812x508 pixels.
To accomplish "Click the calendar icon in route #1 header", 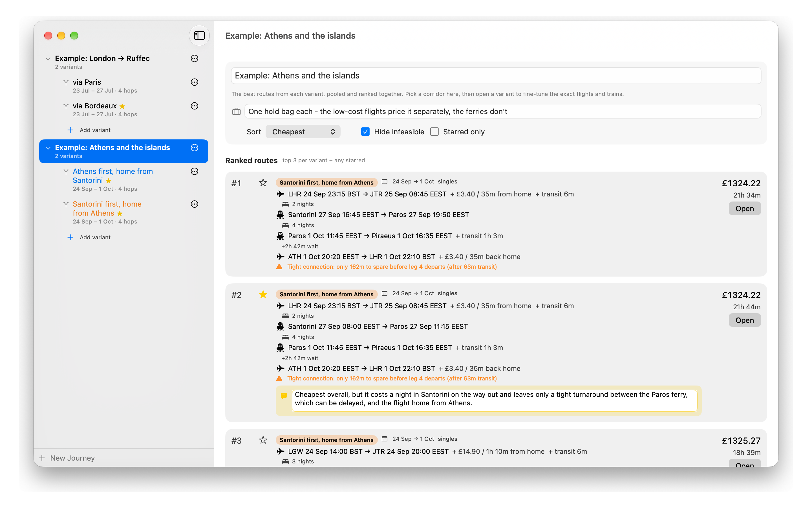I will tap(385, 182).
